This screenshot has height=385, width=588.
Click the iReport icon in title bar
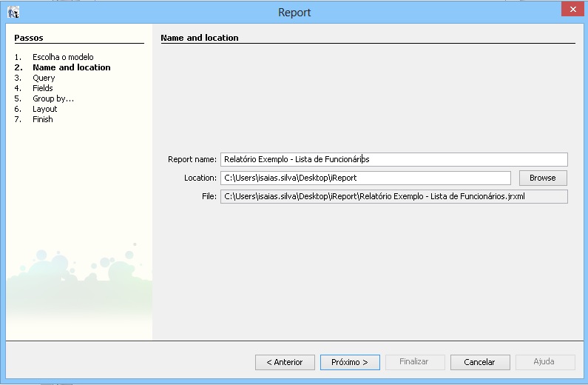[x=13, y=12]
